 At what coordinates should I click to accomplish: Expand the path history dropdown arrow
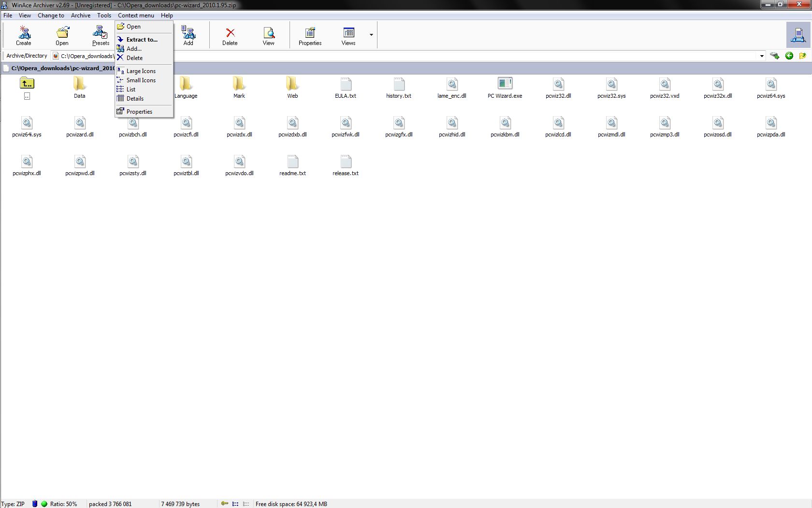click(x=762, y=56)
